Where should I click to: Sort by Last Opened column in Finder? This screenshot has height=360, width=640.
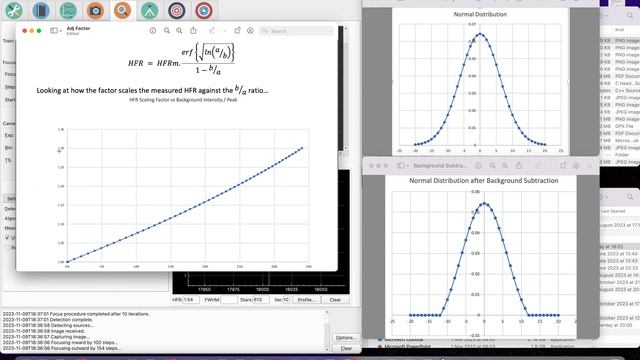613,211
